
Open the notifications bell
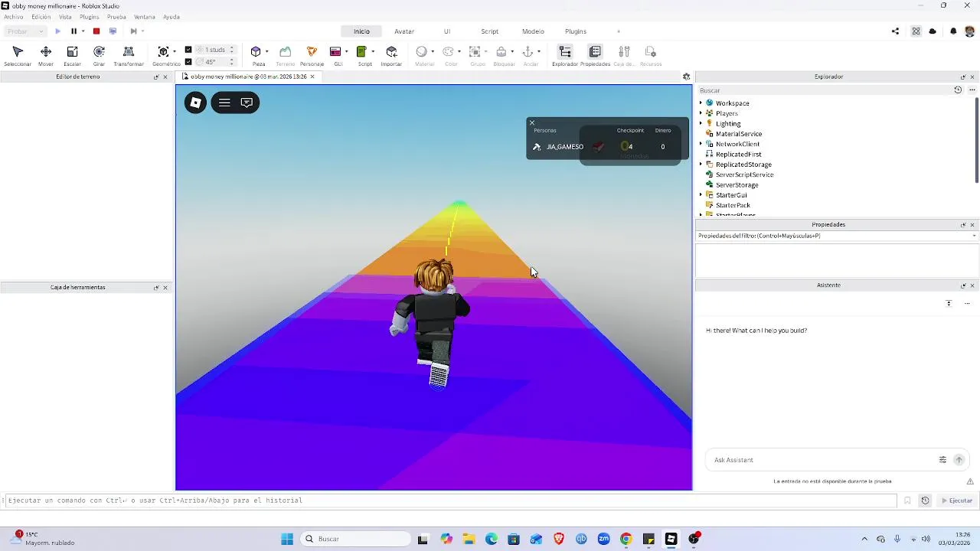tap(953, 31)
